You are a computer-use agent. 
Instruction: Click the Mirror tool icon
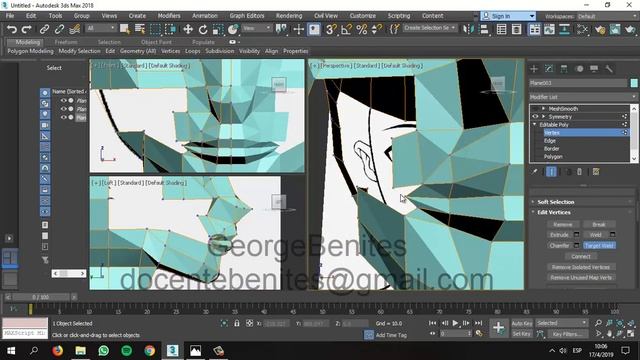pos(468,29)
